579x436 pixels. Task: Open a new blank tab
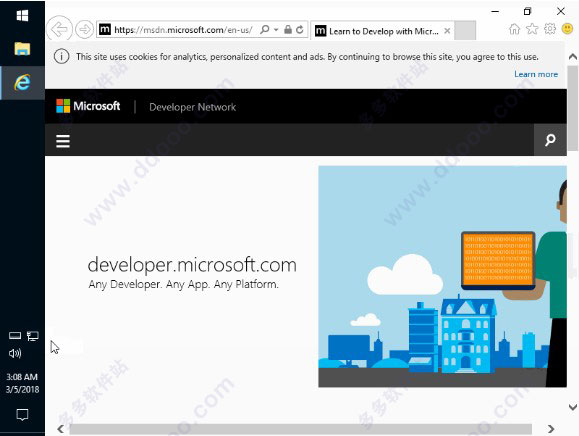pyautogui.click(x=465, y=30)
